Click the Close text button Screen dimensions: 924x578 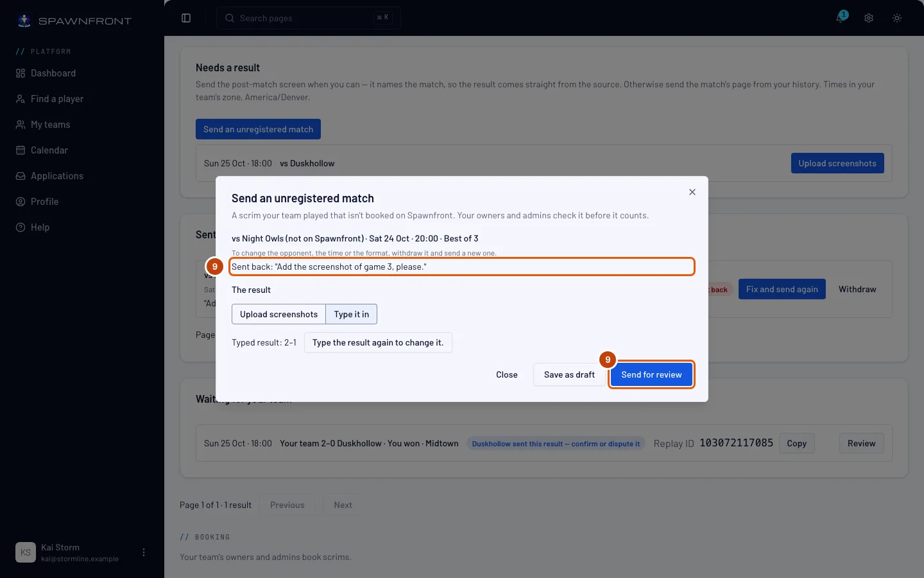click(507, 374)
